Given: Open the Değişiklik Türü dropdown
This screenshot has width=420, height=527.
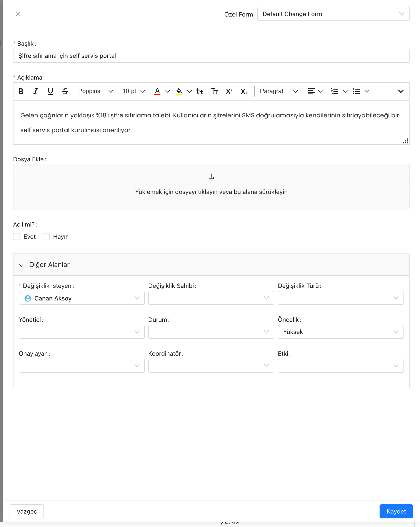Looking at the screenshot, I should tap(341, 298).
